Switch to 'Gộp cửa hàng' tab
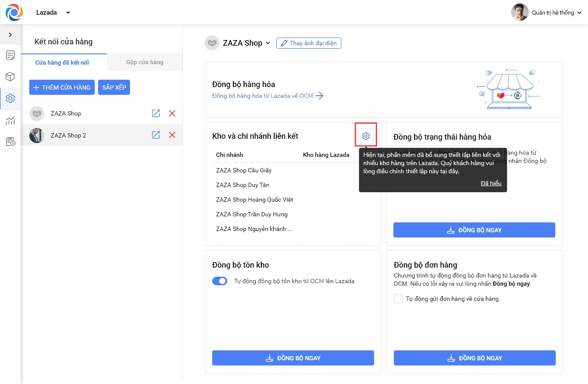The width and height of the screenshot is (588, 384). [145, 62]
